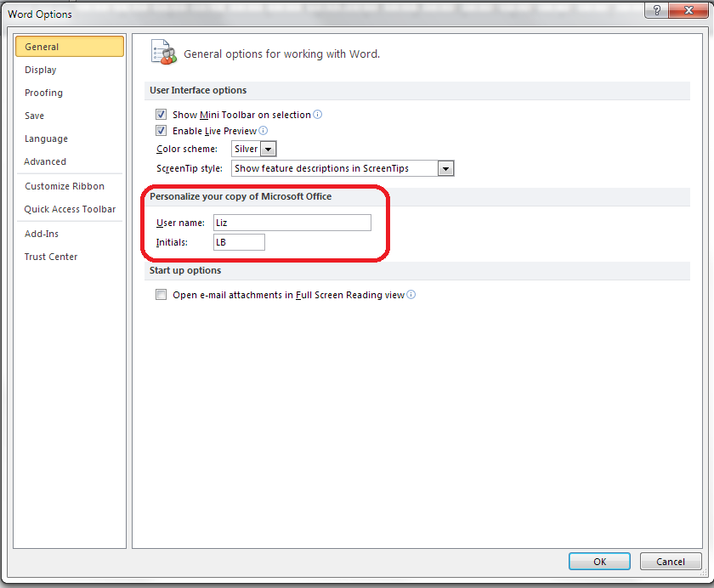The width and height of the screenshot is (714, 588).
Task: Click info icon after Full Screen Reading view
Action: [411, 296]
